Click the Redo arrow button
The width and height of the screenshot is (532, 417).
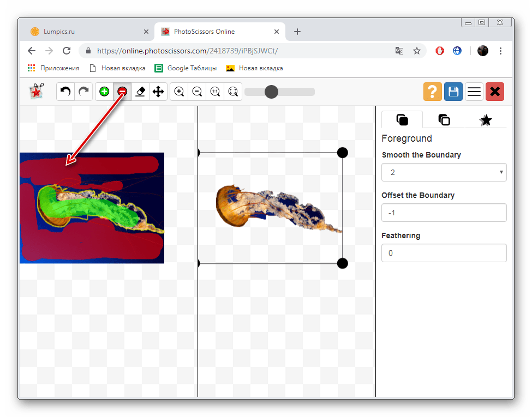(83, 92)
